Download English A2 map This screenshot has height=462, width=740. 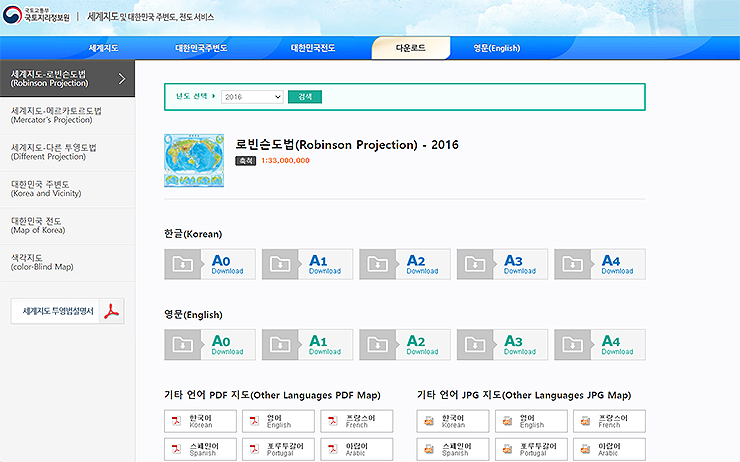pyautogui.click(x=405, y=345)
